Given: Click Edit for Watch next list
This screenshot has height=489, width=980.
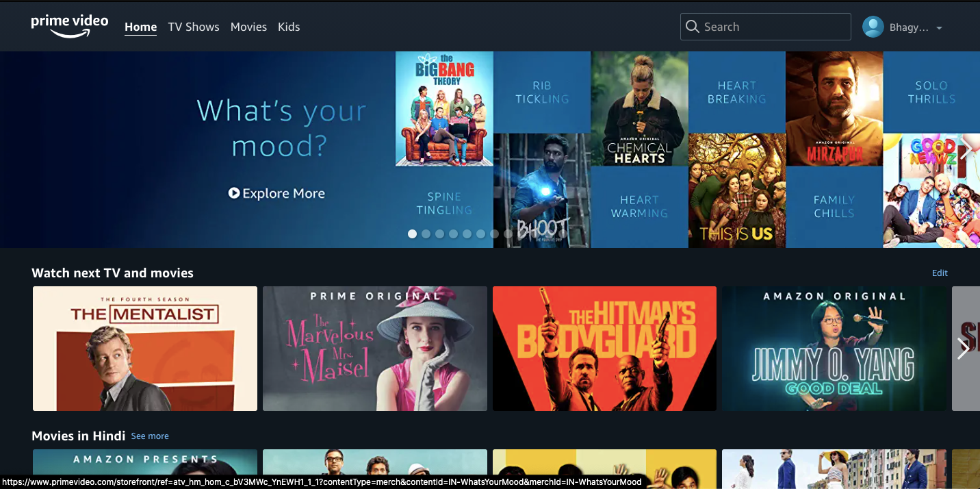Looking at the screenshot, I should click(x=940, y=273).
